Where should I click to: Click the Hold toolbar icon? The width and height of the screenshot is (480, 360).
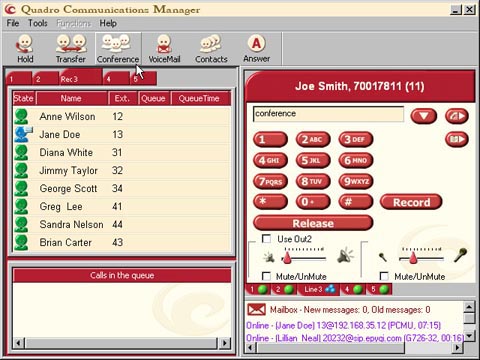pos(25,49)
